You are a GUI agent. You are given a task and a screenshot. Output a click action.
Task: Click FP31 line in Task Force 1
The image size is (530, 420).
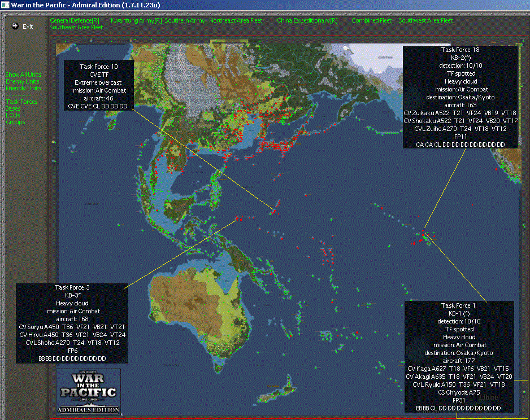point(459,400)
